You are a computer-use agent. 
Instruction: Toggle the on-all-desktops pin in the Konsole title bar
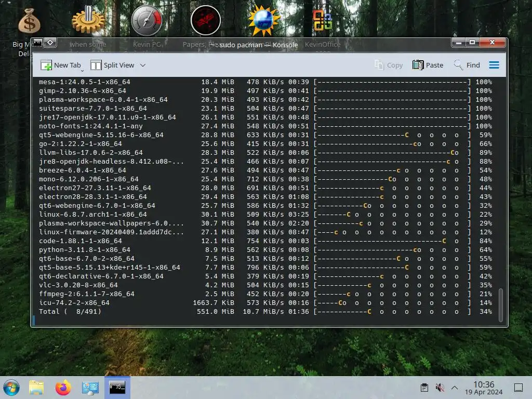click(x=50, y=43)
